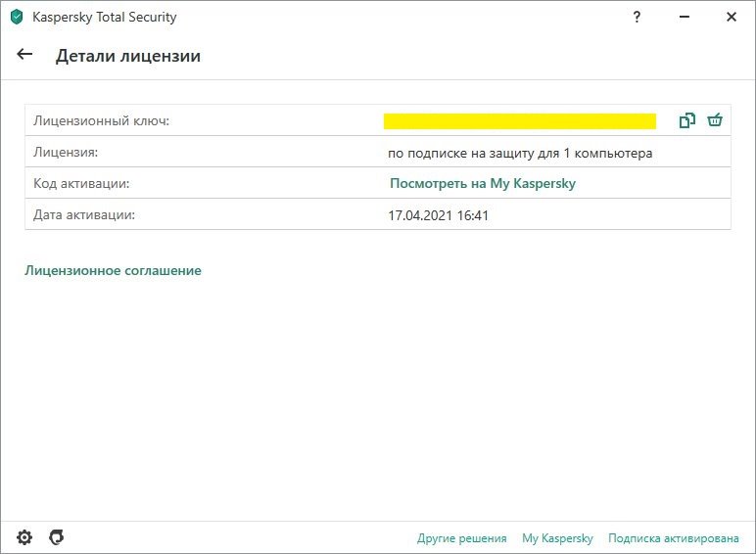
Task: Click the Код активации: label
Action: tap(81, 184)
